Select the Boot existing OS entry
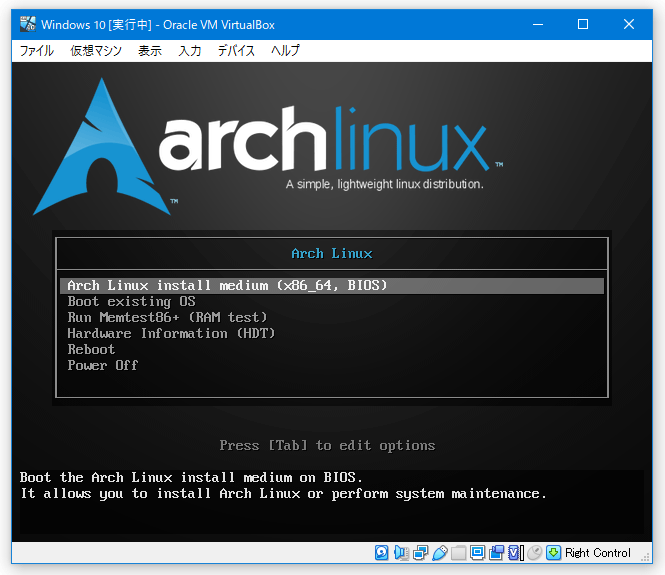 (x=131, y=301)
